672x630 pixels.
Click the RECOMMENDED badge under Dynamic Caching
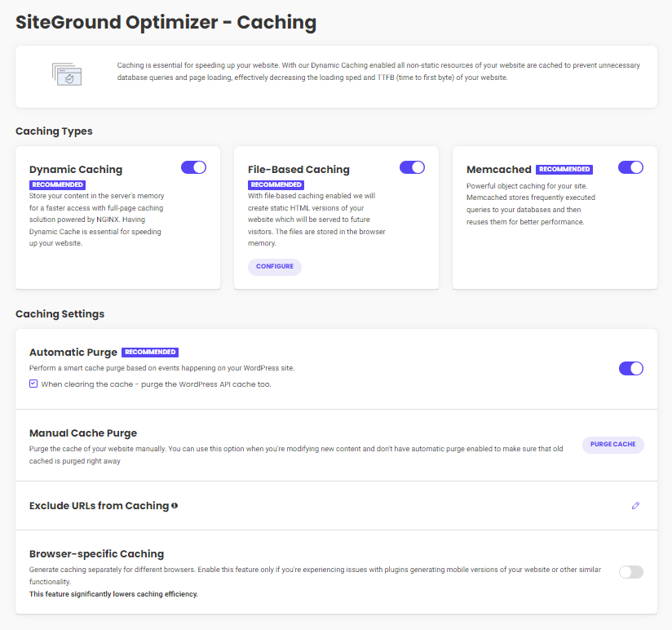tap(57, 184)
